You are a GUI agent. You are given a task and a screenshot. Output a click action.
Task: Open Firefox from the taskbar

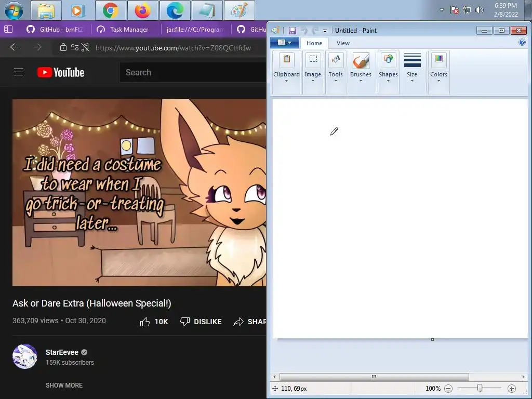point(142,10)
